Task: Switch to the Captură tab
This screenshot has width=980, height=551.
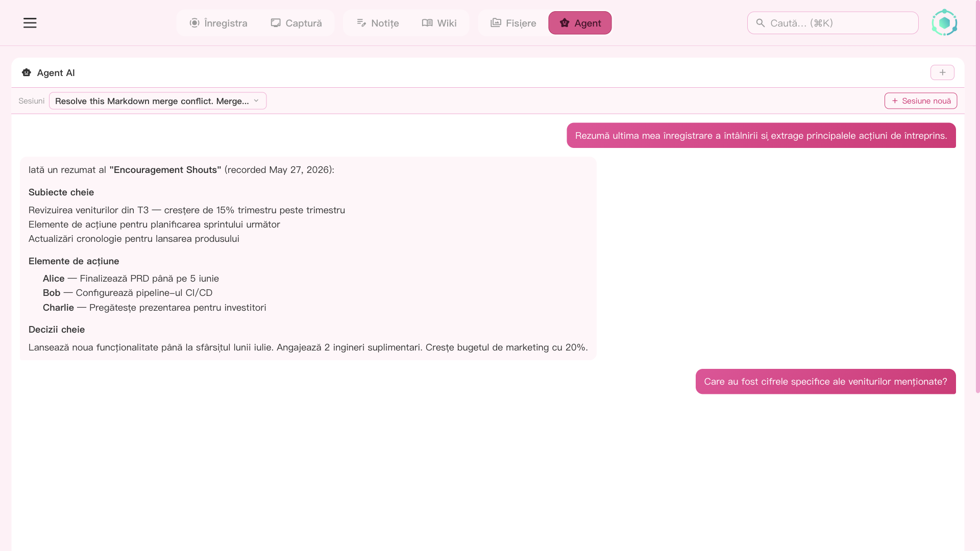Action: (x=296, y=23)
